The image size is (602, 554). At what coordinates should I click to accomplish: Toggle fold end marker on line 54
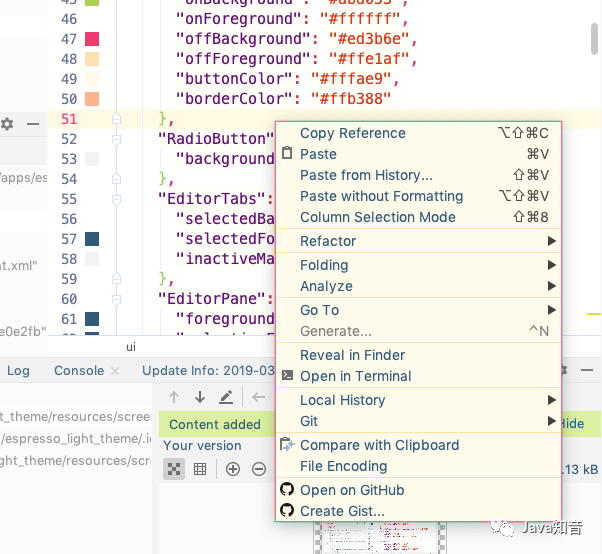click(x=116, y=179)
